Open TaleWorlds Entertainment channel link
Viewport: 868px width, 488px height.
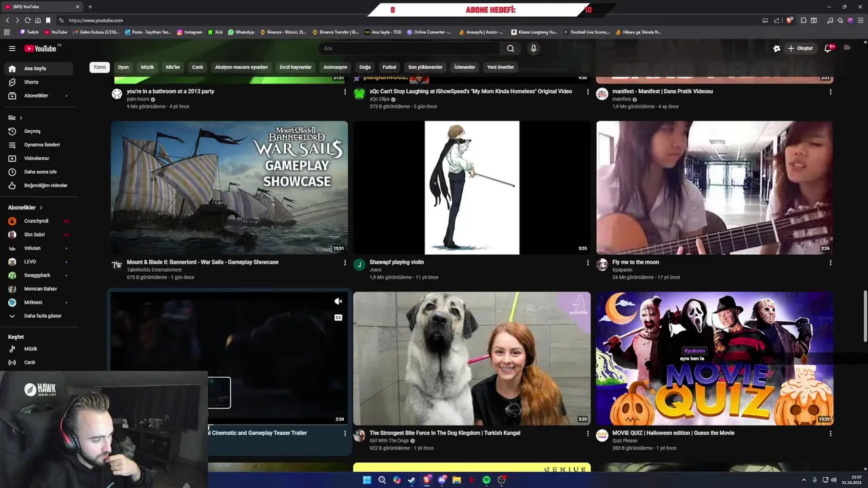coord(154,270)
